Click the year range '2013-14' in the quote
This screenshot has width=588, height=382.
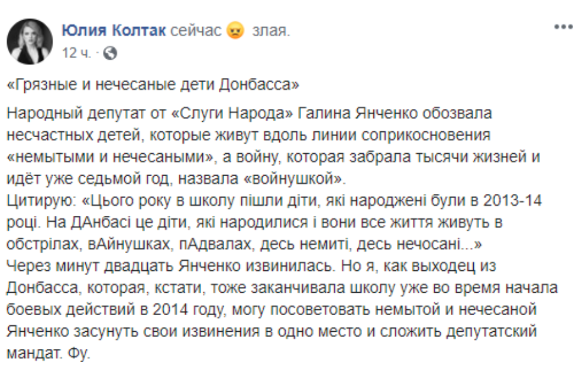click(512, 200)
